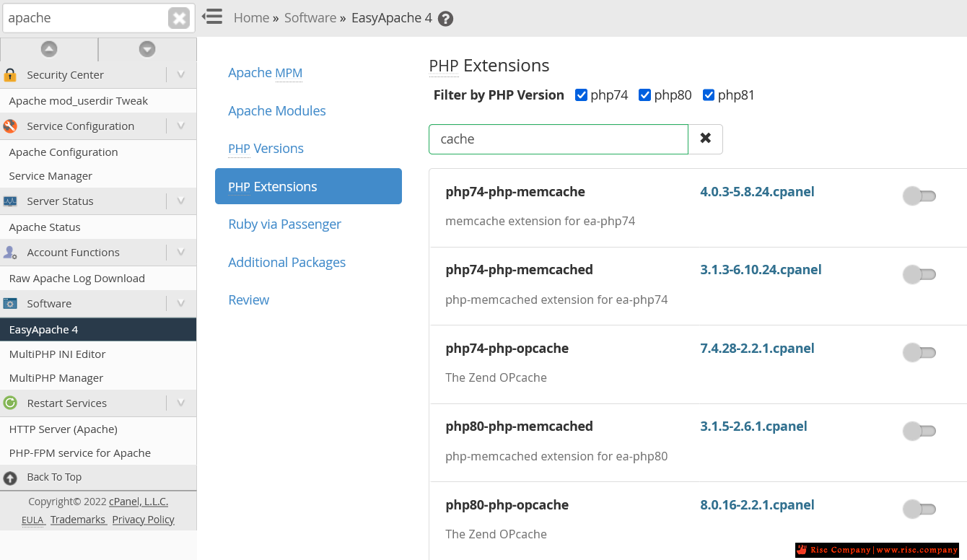Enable the php74-php-memcache extension switch
Screen dimensions: 967x560
point(919,196)
